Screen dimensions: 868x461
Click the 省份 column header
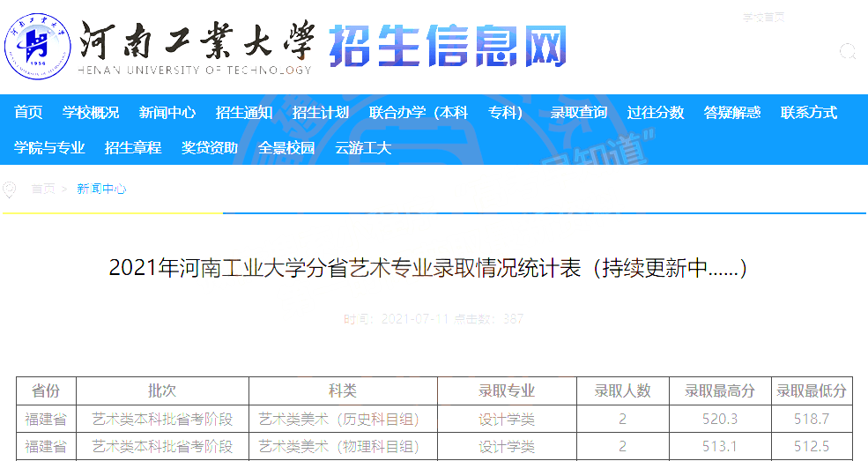click(x=46, y=391)
